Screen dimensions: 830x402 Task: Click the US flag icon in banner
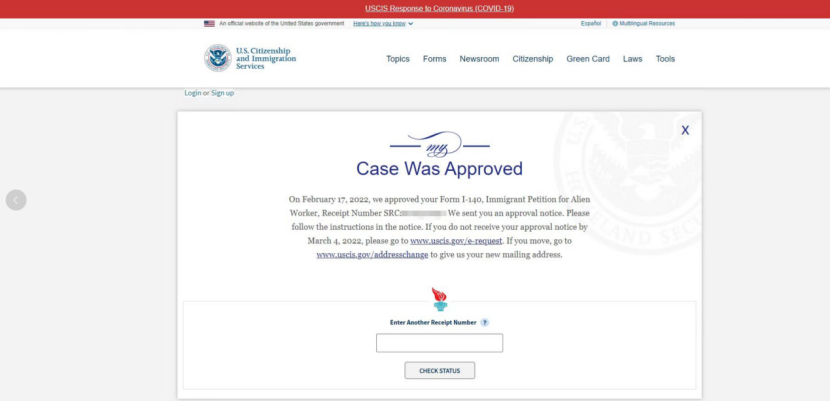point(209,23)
